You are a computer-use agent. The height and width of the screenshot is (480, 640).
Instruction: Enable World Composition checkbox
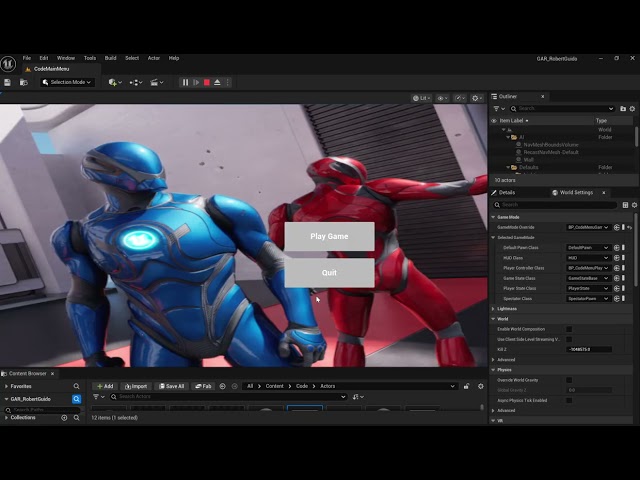(x=569, y=329)
